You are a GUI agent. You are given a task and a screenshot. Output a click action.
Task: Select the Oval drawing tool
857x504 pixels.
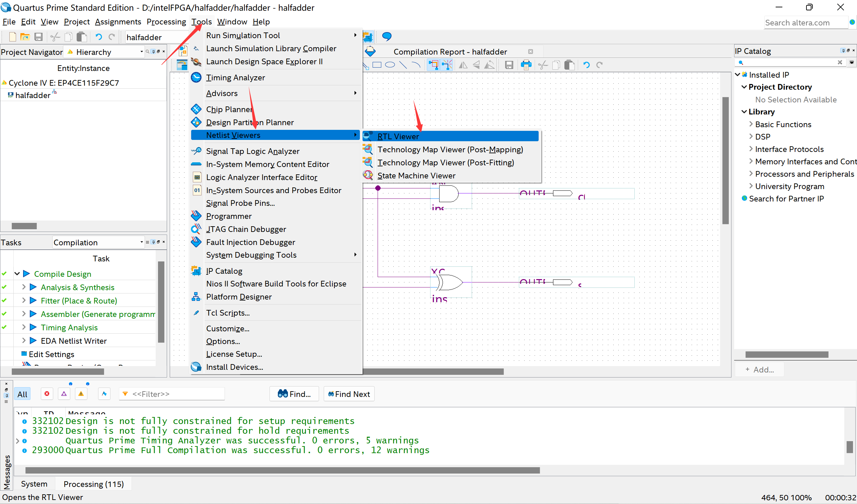[390, 65]
